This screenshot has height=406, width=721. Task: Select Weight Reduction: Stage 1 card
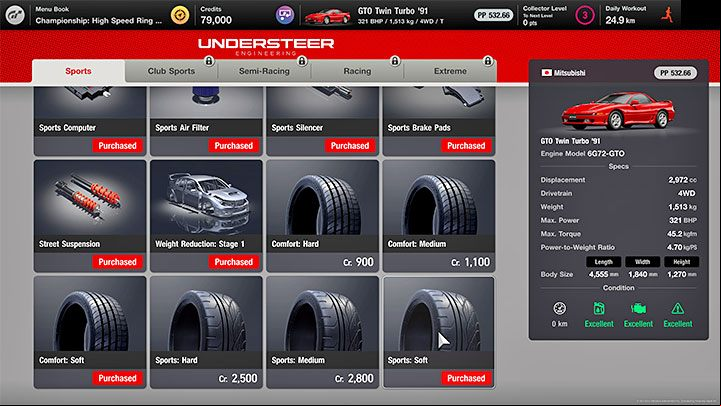[206, 216]
